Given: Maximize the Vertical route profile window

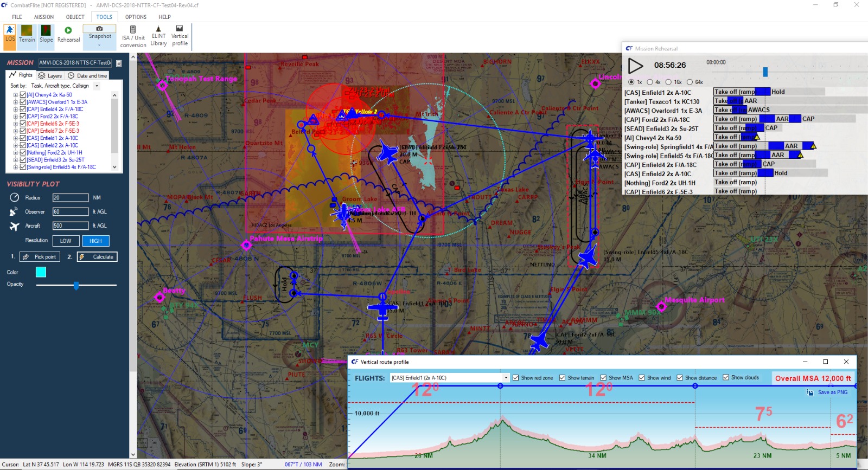Looking at the screenshot, I should (826, 362).
